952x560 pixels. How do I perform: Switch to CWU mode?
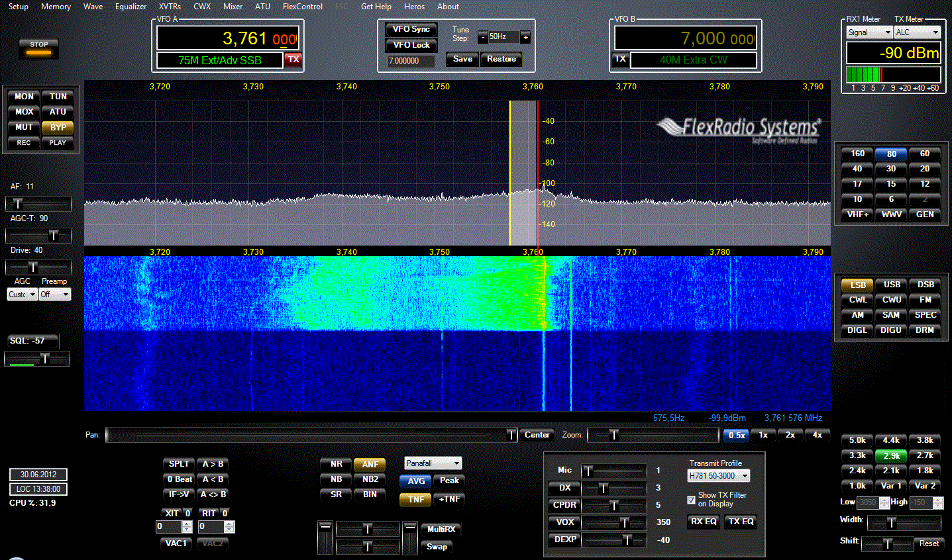[x=890, y=299]
